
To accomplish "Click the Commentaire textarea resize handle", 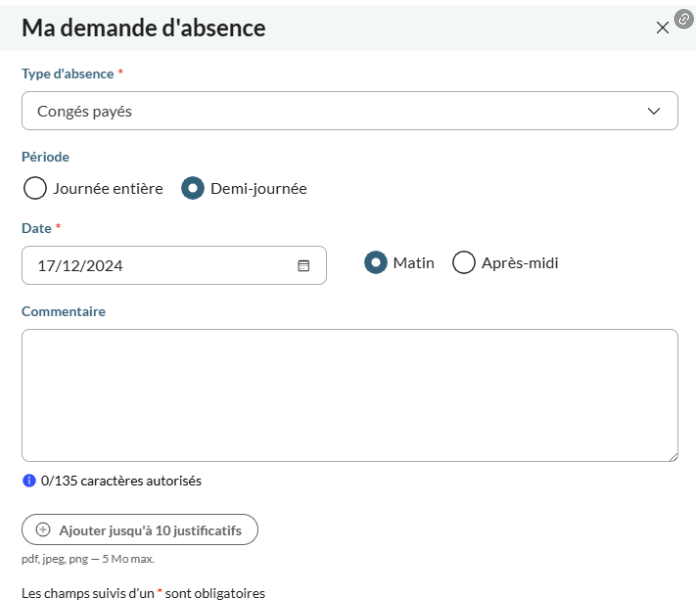I will pos(673,457).
